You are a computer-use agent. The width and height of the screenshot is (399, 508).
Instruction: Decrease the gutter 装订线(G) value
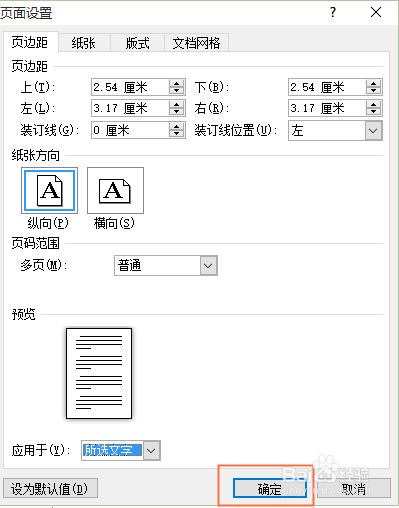pyautogui.click(x=176, y=134)
